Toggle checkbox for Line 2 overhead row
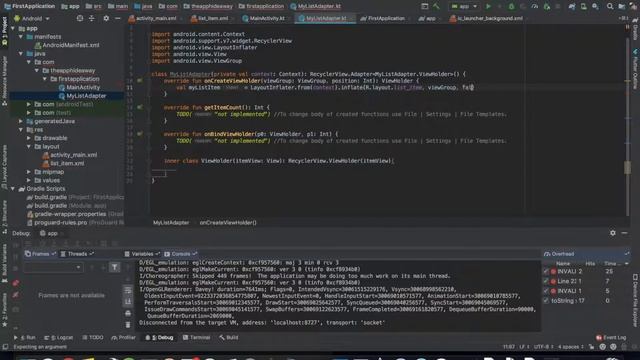The height and width of the screenshot is (360, 640). 546,281
